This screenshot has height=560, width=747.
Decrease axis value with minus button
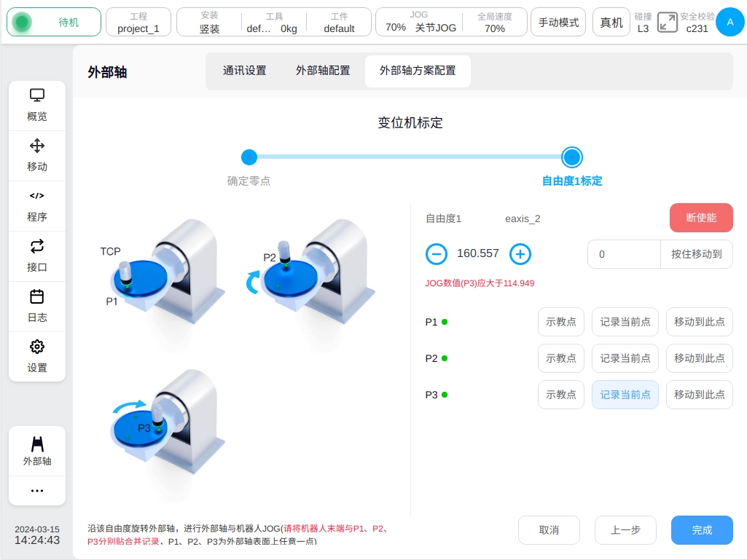(x=436, y=254)
